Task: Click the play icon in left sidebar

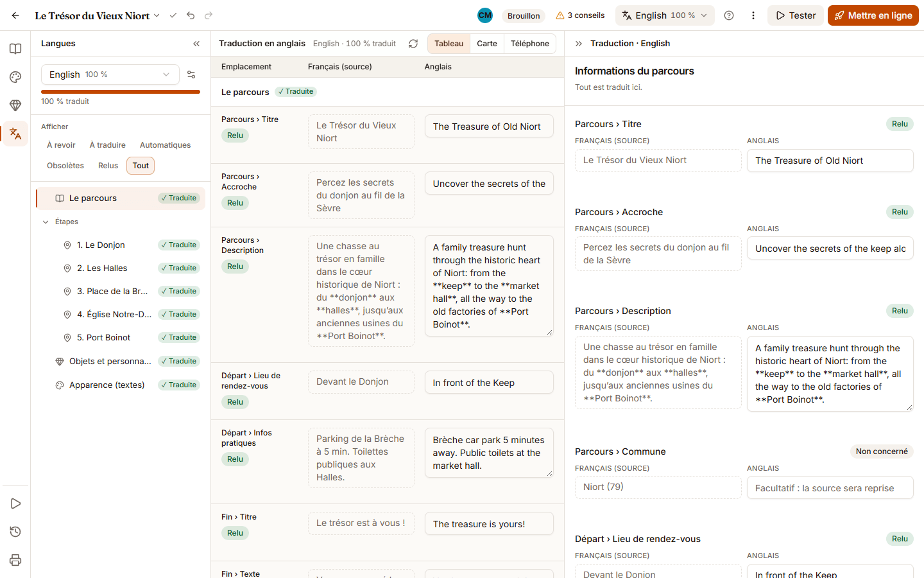Action: (x=15, y=504)
